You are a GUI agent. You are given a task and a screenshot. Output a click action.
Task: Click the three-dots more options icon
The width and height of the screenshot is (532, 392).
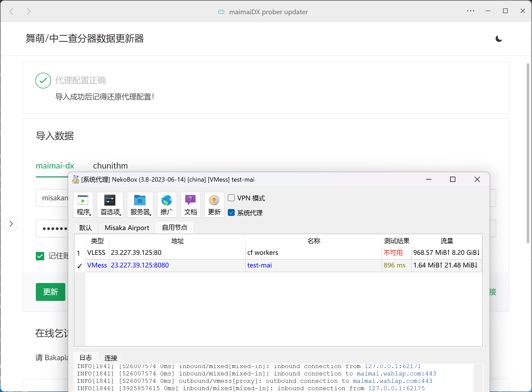pyautogui.click(x=470, y=11)
